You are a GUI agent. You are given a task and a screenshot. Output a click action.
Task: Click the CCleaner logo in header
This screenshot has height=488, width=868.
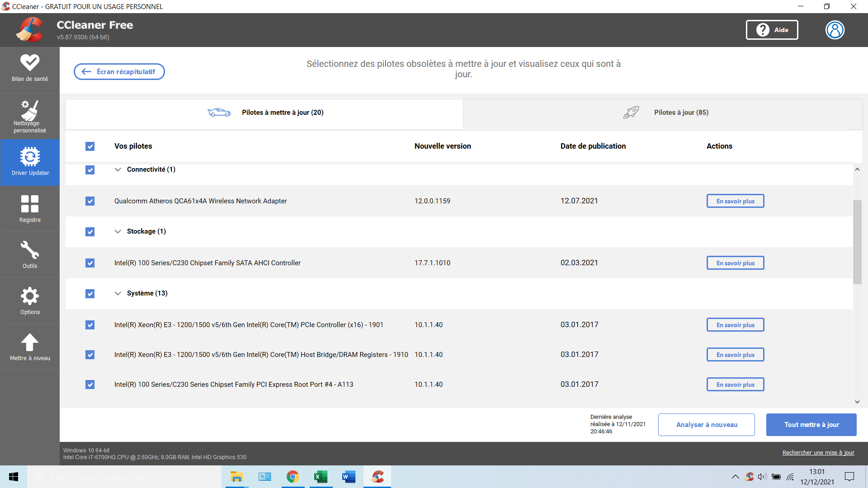click(x=30, y=30)
